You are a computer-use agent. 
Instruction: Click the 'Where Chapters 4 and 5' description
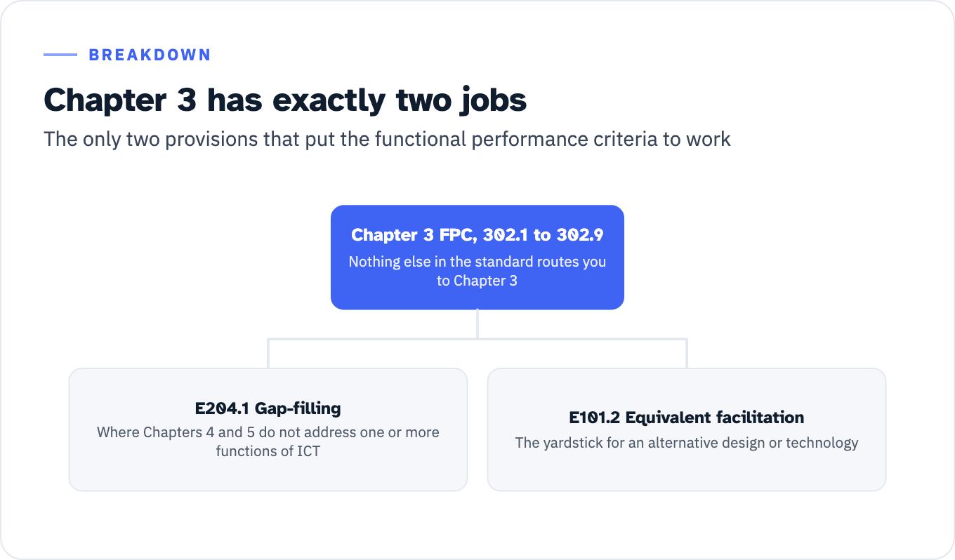[268, 441]
